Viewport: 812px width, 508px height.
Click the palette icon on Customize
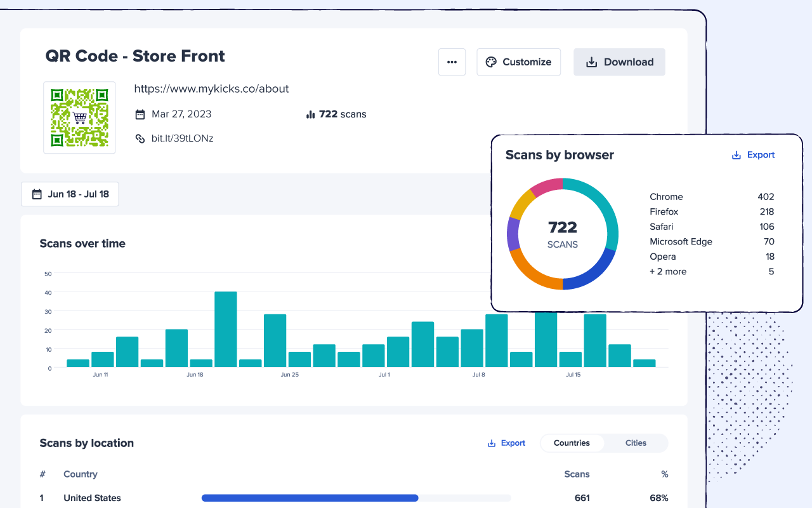pyautogui.click(x=491, y=62)
